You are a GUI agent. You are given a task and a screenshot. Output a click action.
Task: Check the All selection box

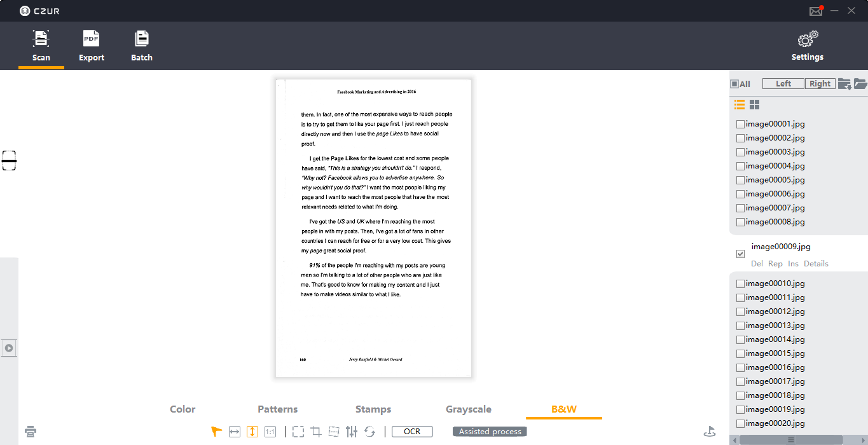coord(735,83)
